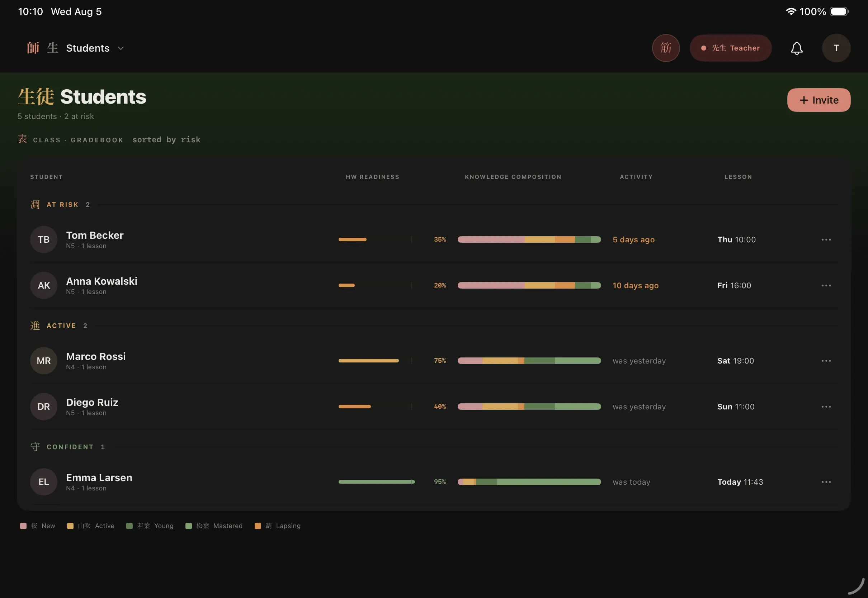Click the 師 logo icon

point(33,48)
